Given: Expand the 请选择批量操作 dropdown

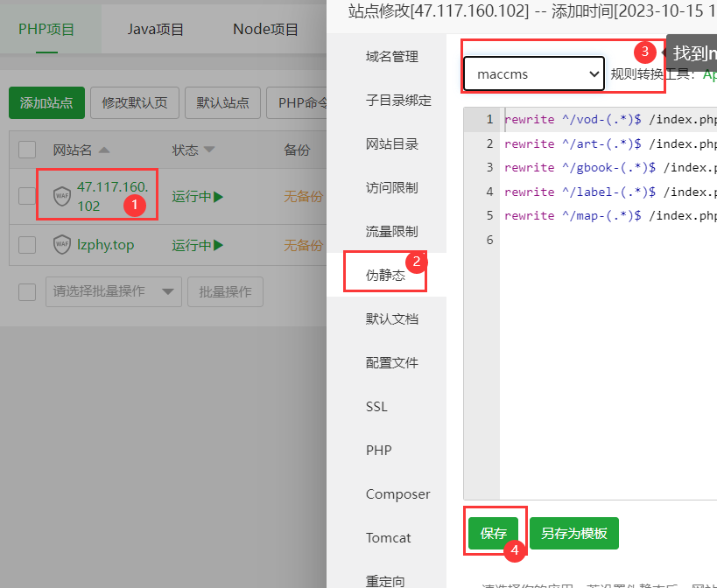Looking at the screenshot, I should click(113, 291).
